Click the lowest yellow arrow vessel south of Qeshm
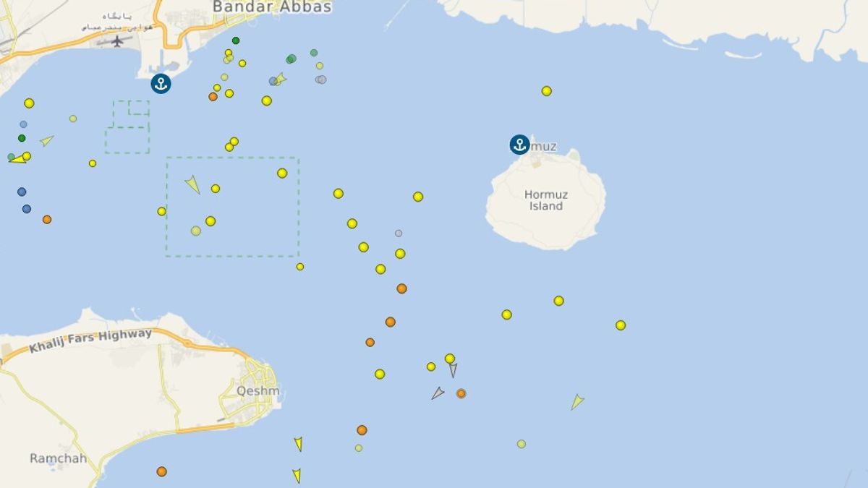This screenshot has width=868, height=488. (297, 476)
